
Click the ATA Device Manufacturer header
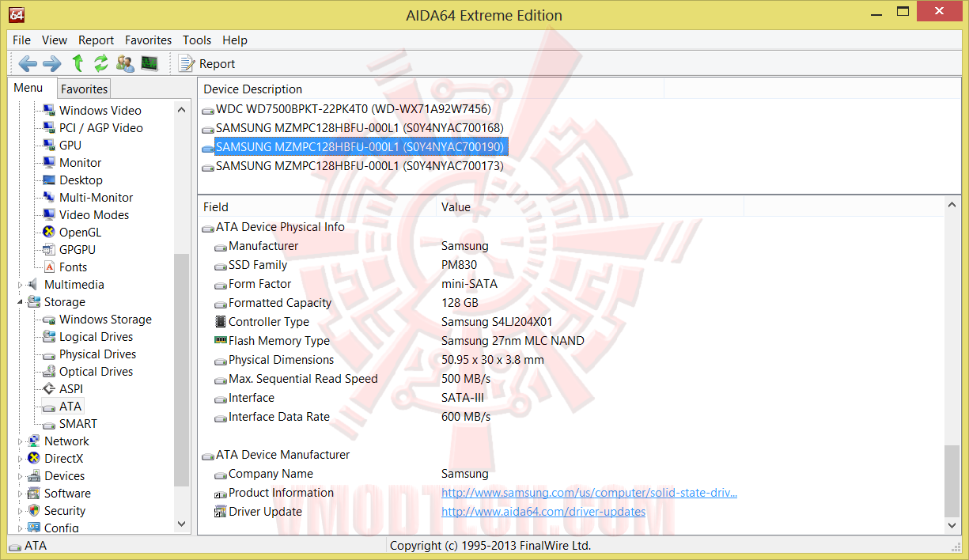(x=282, y=455)
